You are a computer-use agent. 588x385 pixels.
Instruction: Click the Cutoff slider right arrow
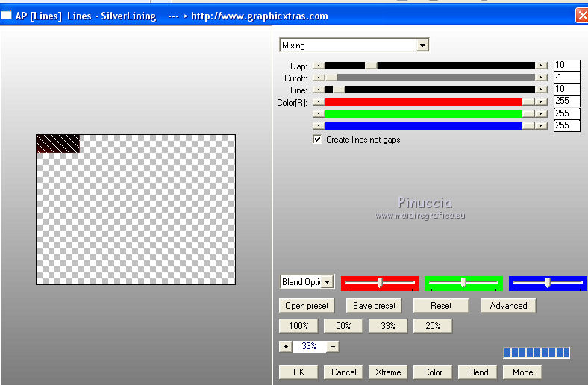tap(541, 78)
